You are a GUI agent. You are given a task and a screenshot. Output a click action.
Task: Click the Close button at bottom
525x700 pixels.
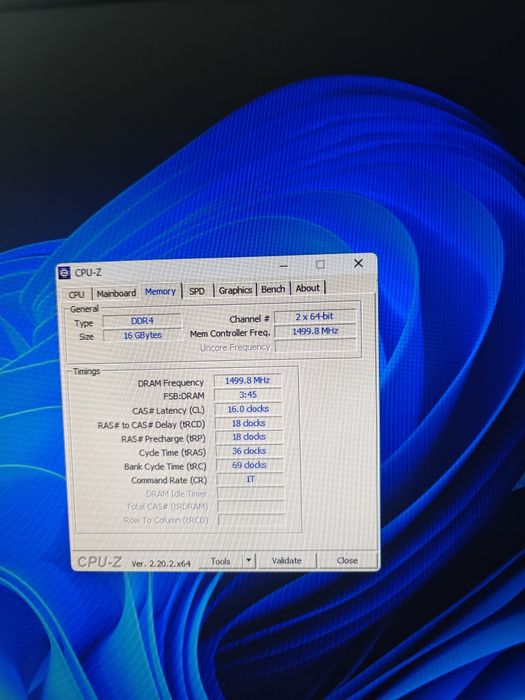347,560
